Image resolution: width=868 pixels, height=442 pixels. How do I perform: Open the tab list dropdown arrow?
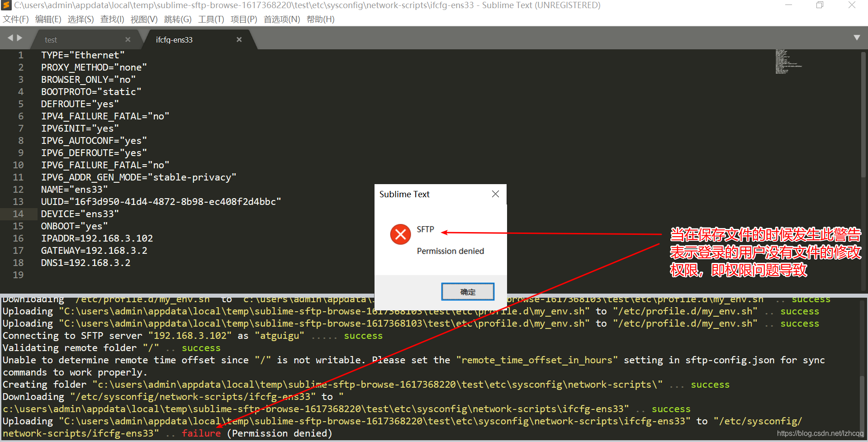857,38
